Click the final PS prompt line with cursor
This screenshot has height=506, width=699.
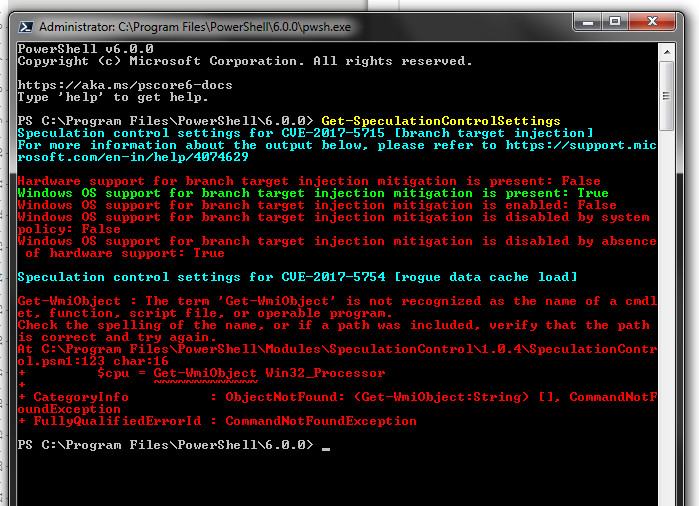point(174,445)
